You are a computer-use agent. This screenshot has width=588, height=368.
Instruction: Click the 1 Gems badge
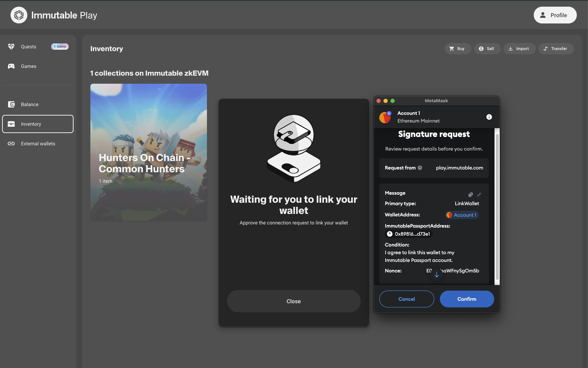tap(60, 47)
